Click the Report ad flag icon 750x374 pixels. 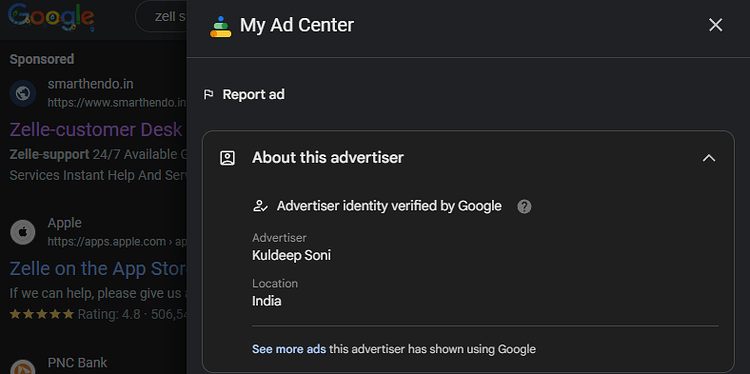click(x=209, y=95)
